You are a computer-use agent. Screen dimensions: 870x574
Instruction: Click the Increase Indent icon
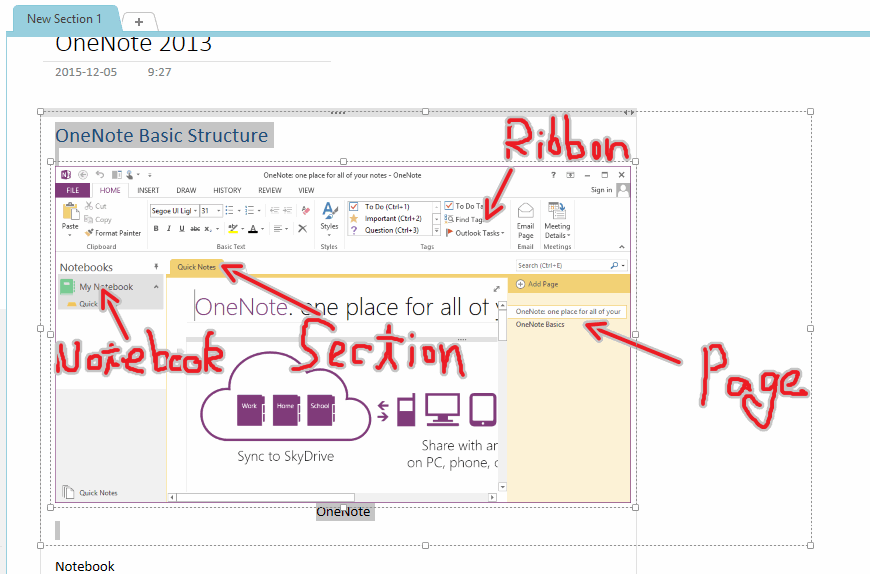tap(287, 210)
